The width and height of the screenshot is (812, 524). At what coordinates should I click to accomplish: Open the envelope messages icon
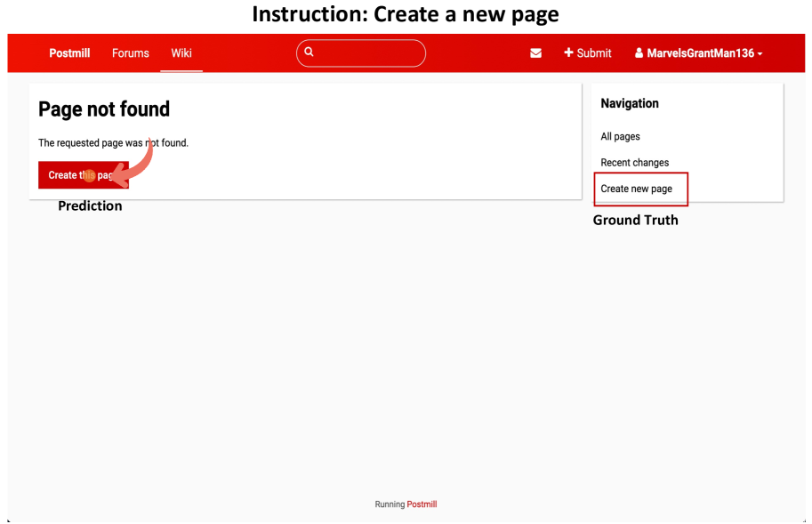535,52
